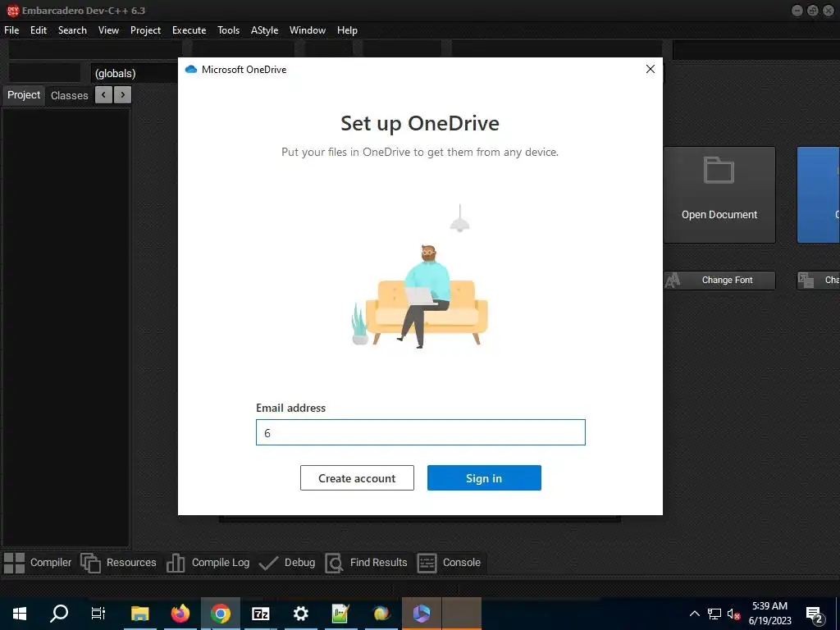
Task: Switch to the Classes tab
Action: tap(69, 95)
